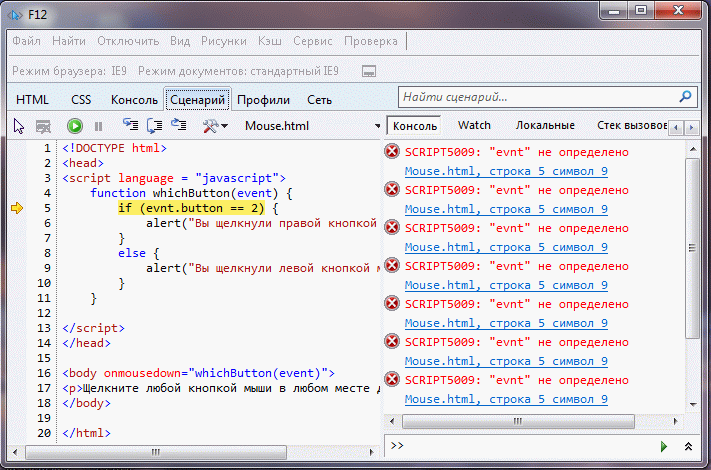Image resolution: width=711 pixels, height=470 pixels.
Task: Toggle breakpoint at line 5 arrow marker
Action: click(x=17, y=208)
